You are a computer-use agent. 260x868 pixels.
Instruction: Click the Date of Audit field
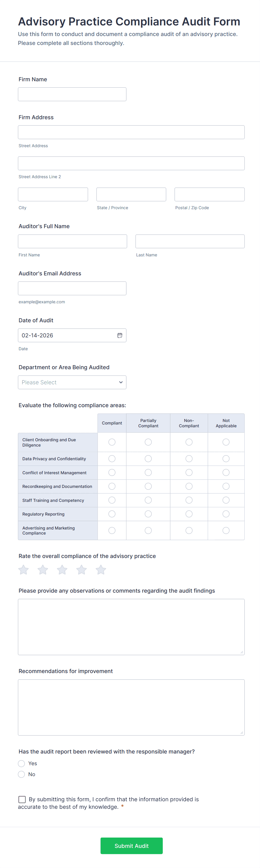click(67, 335)
